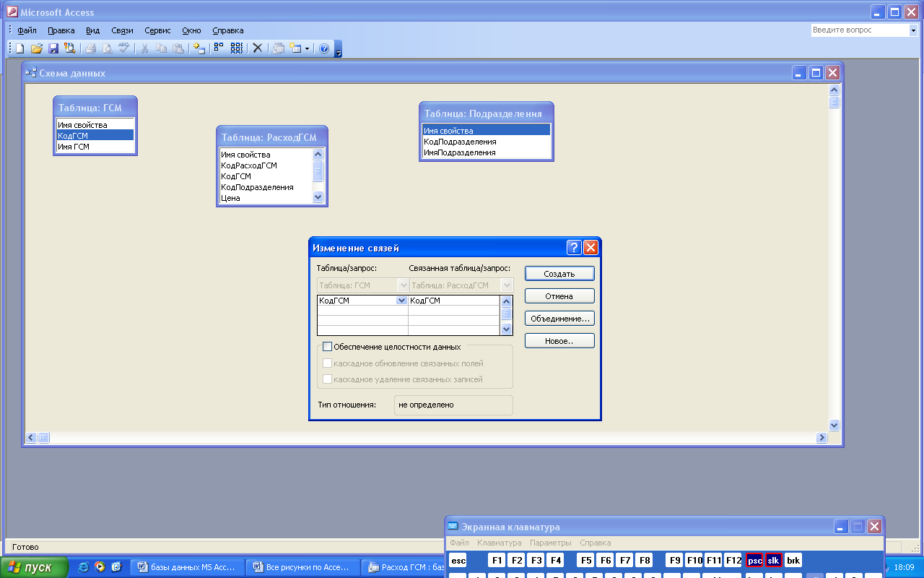
Task: Click the Access help question mark icon
Action: click(x=324, y=48)
